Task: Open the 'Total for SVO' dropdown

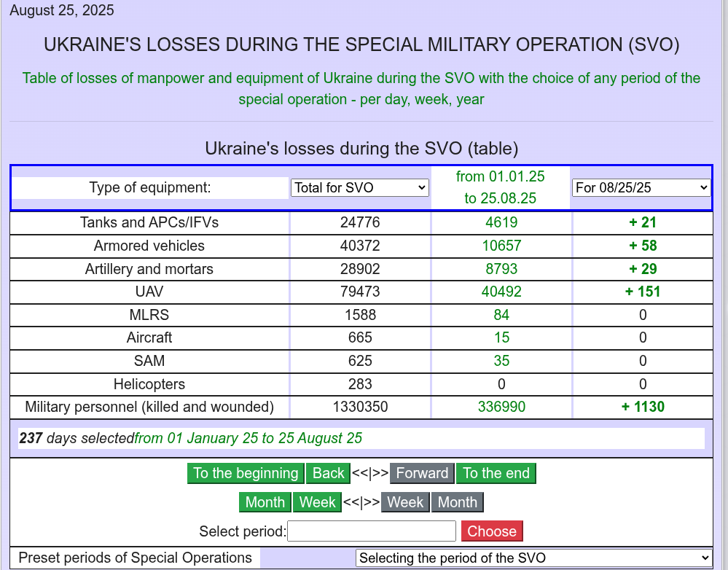Action: click(x=359, y=187)
